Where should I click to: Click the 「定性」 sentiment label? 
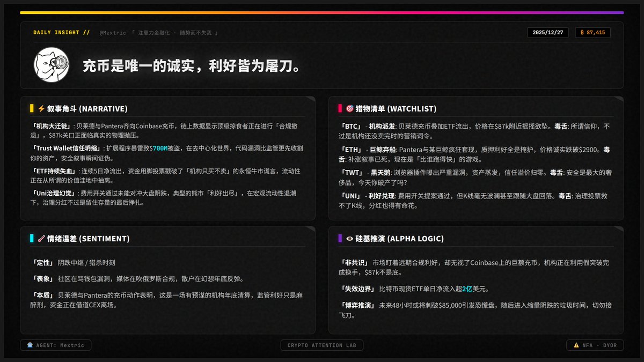[43, 263]
